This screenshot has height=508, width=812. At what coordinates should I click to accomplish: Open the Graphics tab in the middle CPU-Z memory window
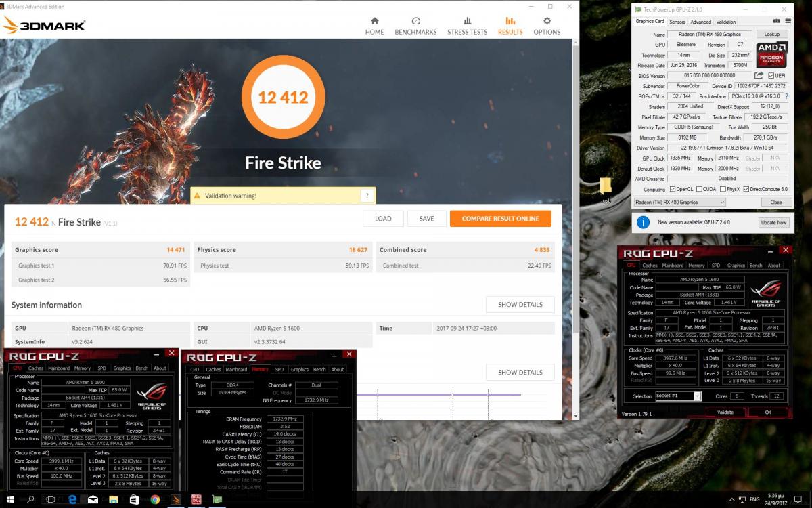coord(300,369)
